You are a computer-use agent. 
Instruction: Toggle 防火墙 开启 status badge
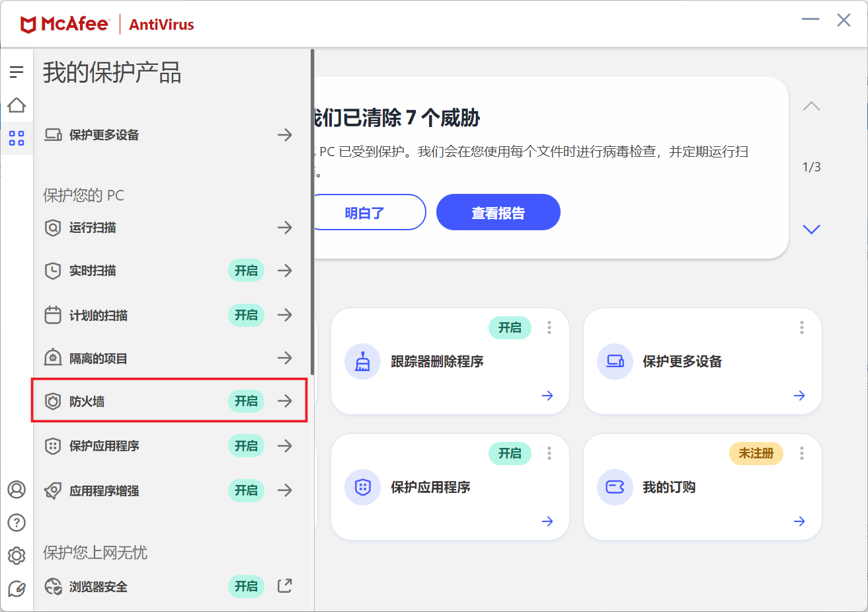246,401
